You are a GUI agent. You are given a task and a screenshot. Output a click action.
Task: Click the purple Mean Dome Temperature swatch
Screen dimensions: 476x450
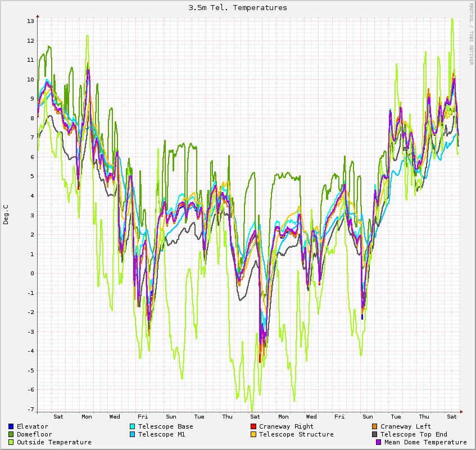[379, 442]
